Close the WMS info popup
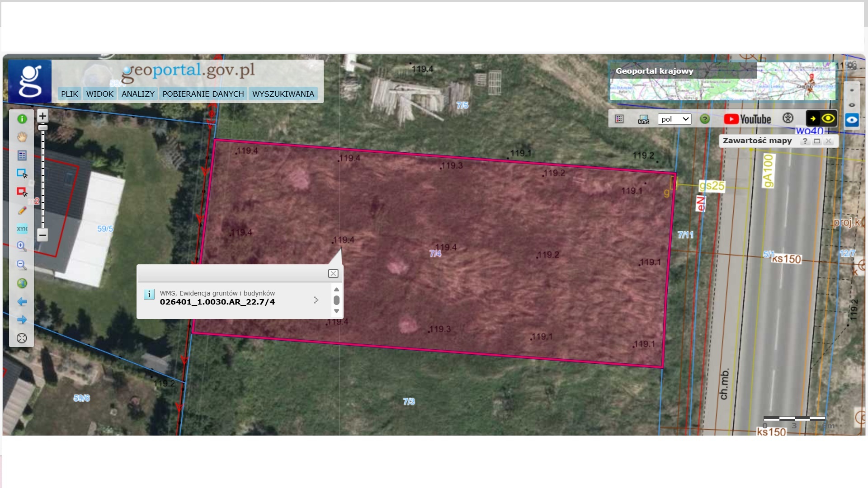Viewport: 868px width, 488px height. (333, 273)
